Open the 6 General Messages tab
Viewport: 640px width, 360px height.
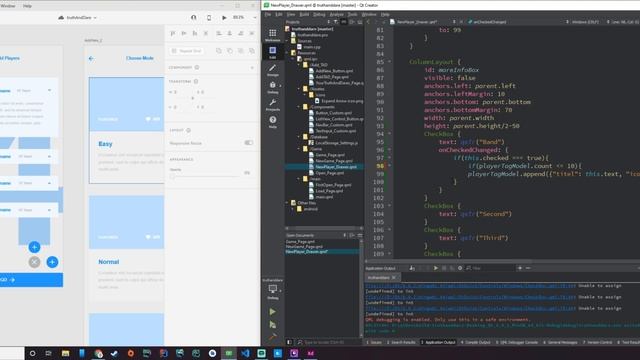560,342
